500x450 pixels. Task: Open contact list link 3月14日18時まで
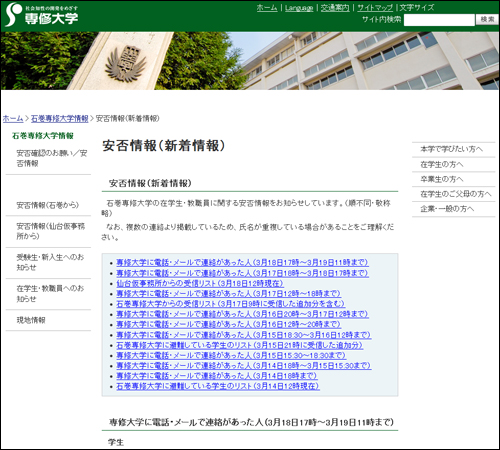217,376
